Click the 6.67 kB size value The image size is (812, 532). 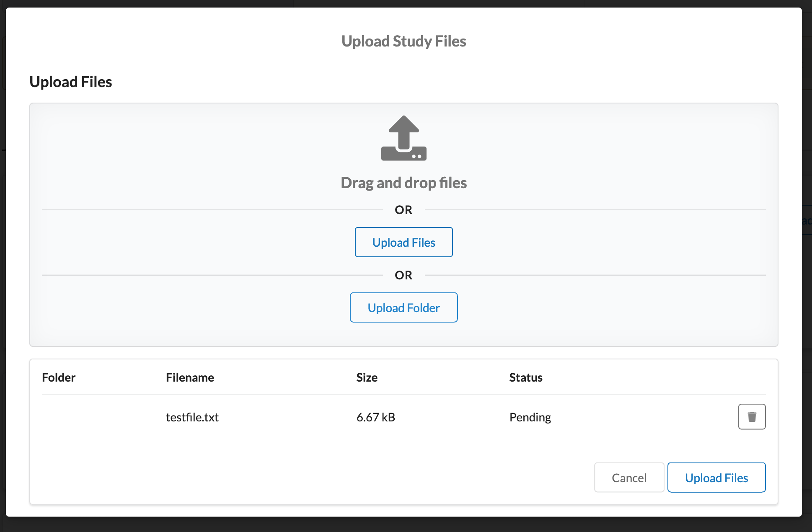(x=376, y=417)
